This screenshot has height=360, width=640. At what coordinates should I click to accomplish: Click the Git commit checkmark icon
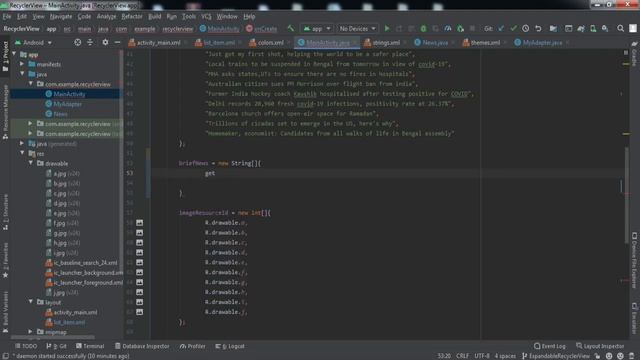tap(513, 29)
